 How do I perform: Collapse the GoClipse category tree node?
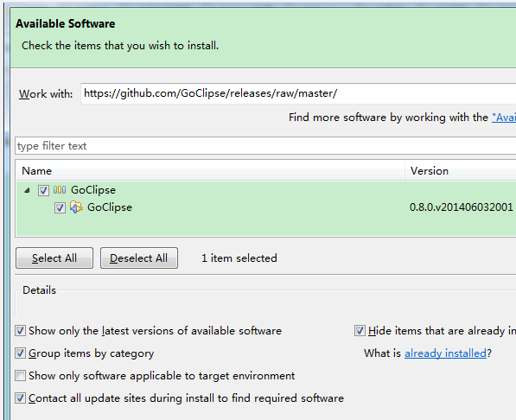(28, 190)
